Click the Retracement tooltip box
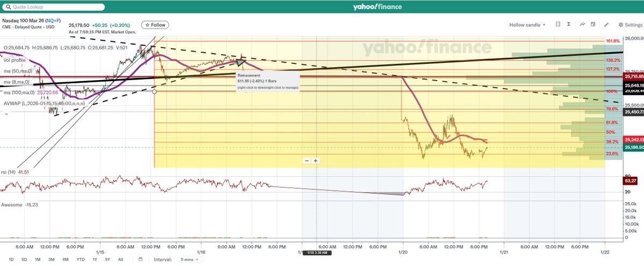 tap(269, 81)
